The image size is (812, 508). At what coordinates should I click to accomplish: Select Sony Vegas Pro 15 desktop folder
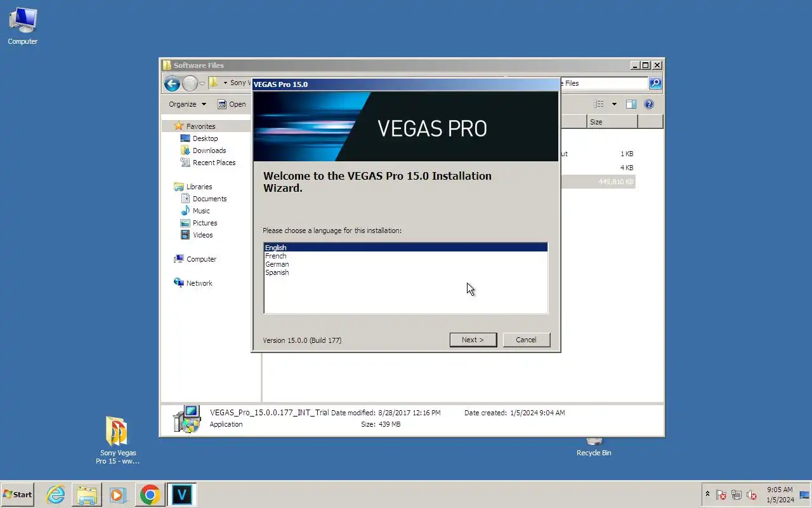pos(117,441)
